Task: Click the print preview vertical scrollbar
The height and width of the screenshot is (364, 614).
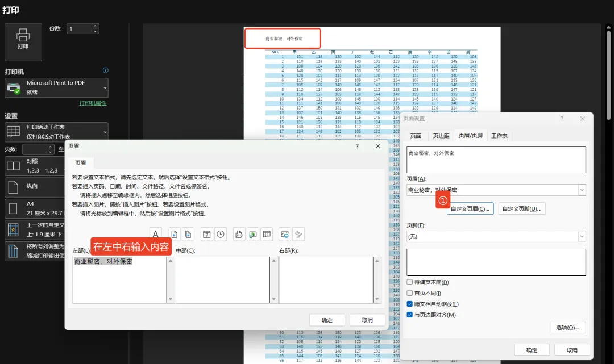Action: (x=608, y=75)
